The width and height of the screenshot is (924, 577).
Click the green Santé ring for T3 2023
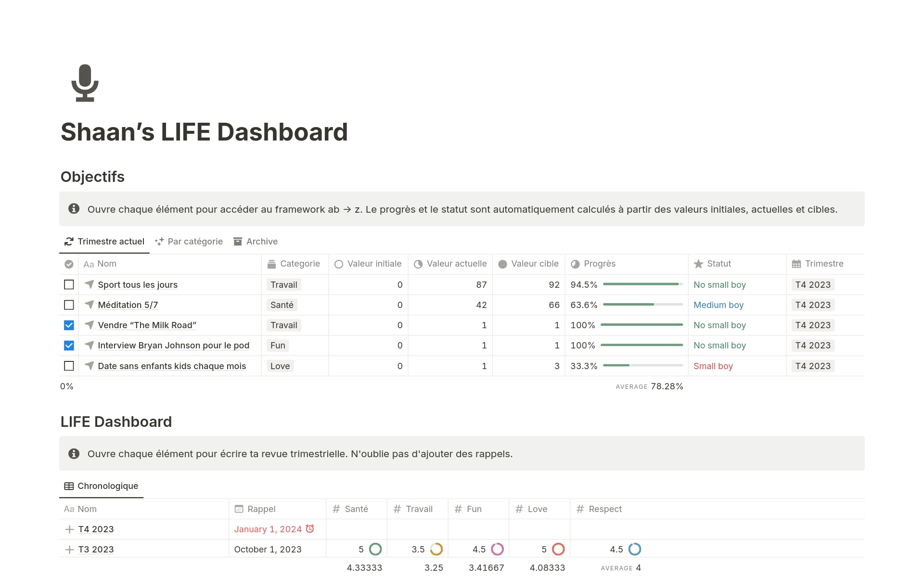[375, 549]
